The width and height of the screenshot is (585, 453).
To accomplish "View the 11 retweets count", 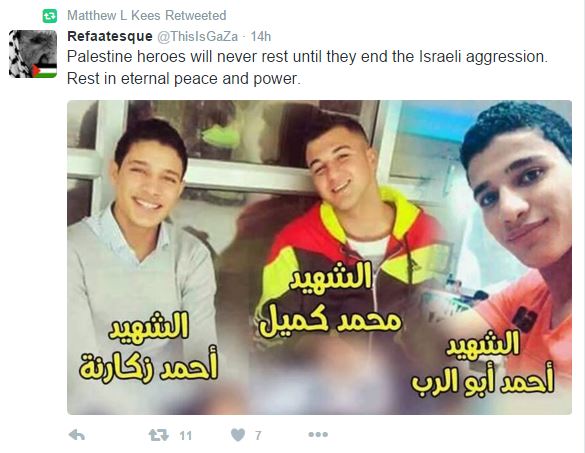I will pos(185,435).
